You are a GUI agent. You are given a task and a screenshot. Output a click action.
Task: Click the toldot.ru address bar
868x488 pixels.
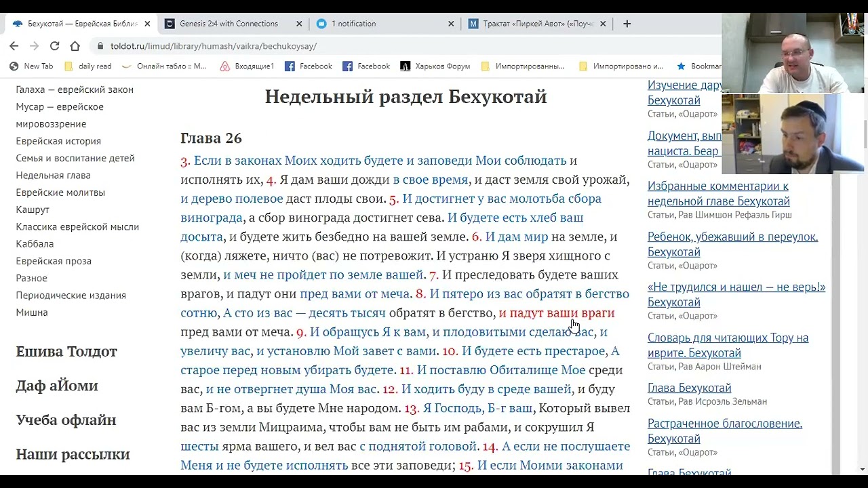pyautogui.click(x=407, y=46)
